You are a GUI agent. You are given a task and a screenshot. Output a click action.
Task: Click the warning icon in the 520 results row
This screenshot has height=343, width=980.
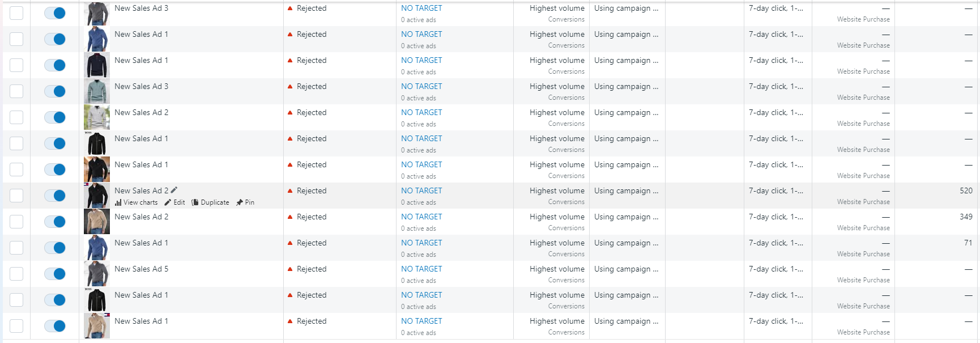tap(290, 190)
